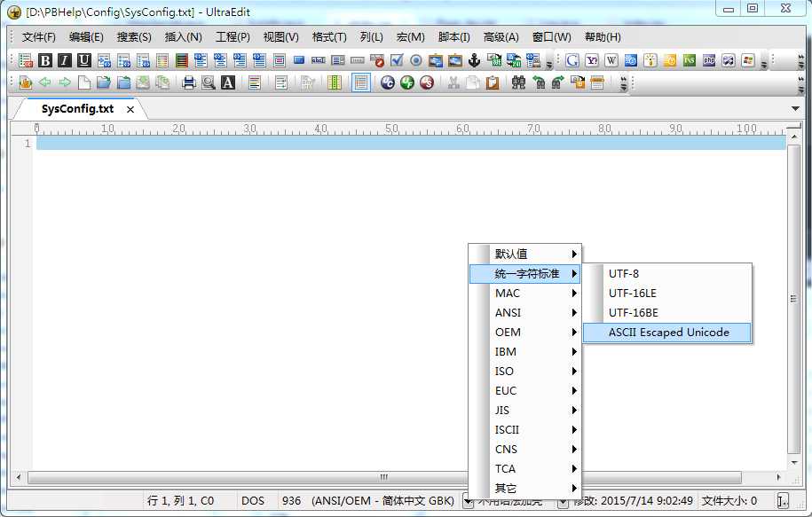Set the font with the A icon
Screen dimensions: 812x517
click(228, 82)
